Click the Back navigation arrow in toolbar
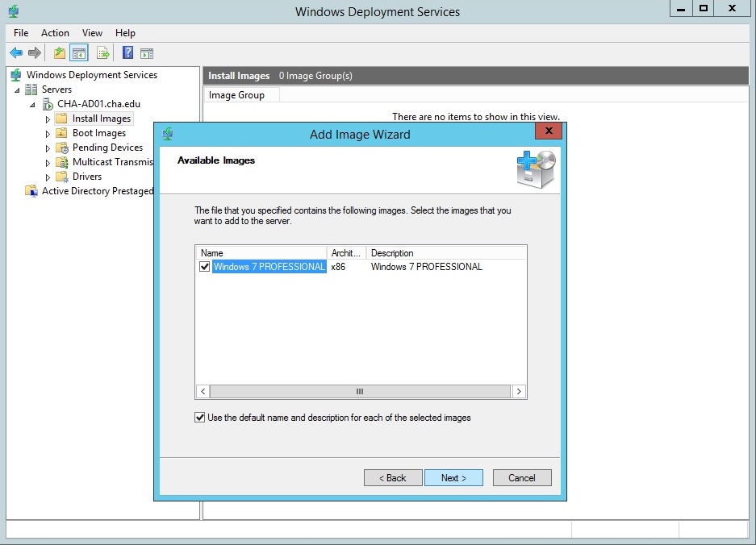This screenshot has width=756, height=545. (x=16, y=53)
